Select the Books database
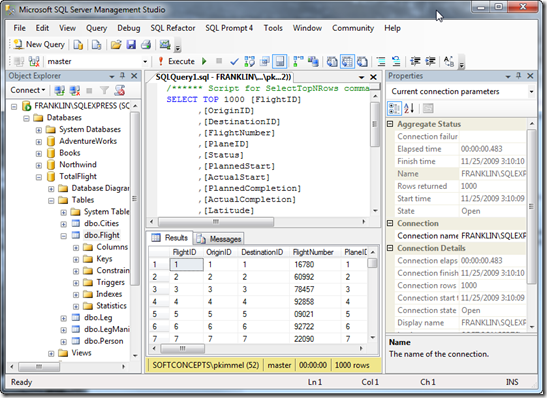 click(x=69, y=153)
